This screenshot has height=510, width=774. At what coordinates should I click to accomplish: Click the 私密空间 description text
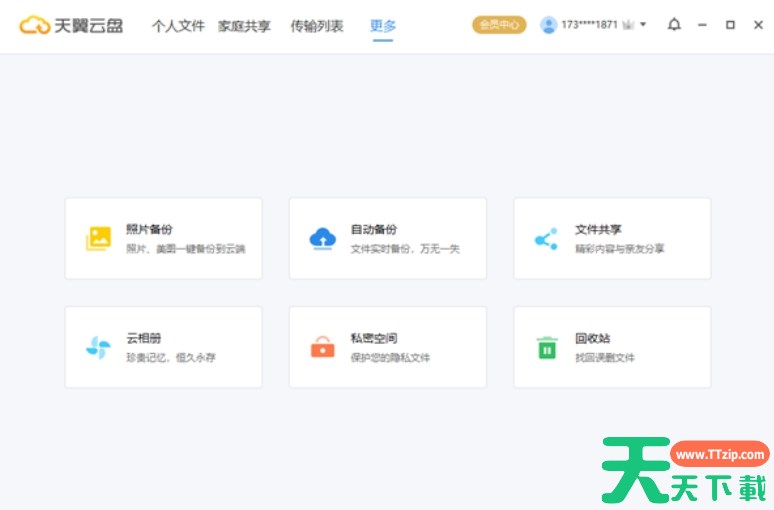point(390,357)
